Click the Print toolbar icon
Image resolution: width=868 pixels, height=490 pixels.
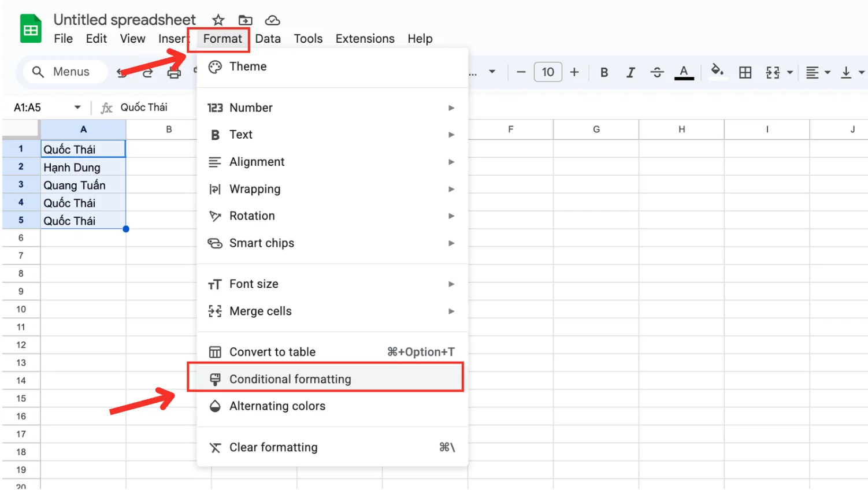tap(174, 72)
